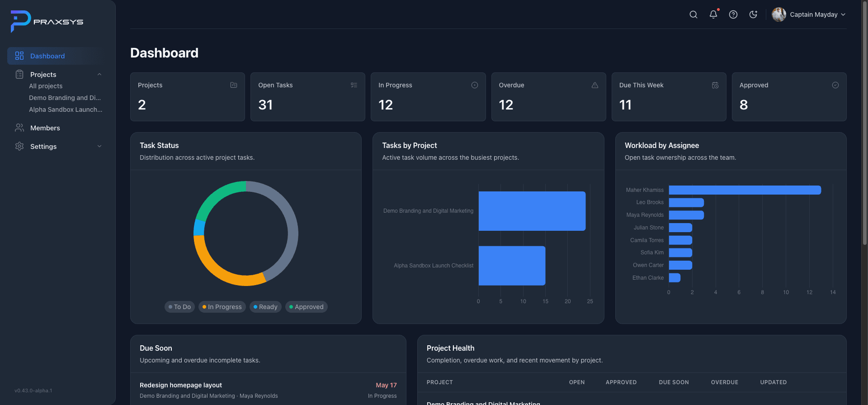Open Demo Branding and Di... project
This screenshot has width=868, height=405.
pos(65,98)
